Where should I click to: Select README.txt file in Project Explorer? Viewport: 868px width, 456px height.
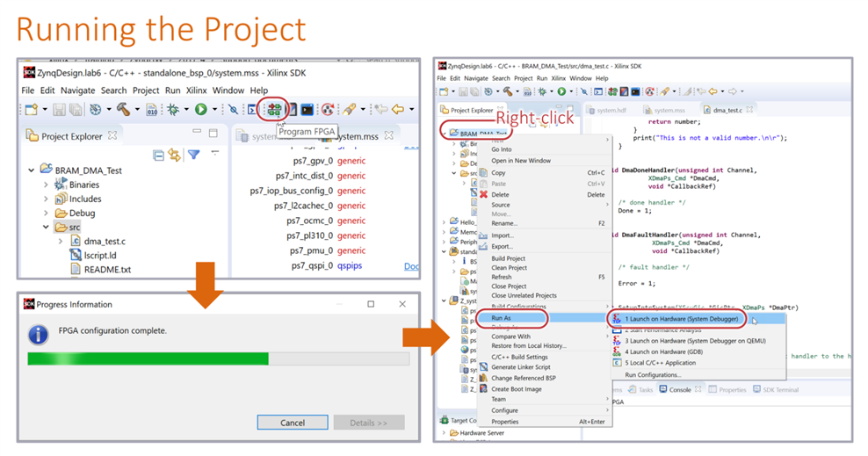tap(107, 270)
